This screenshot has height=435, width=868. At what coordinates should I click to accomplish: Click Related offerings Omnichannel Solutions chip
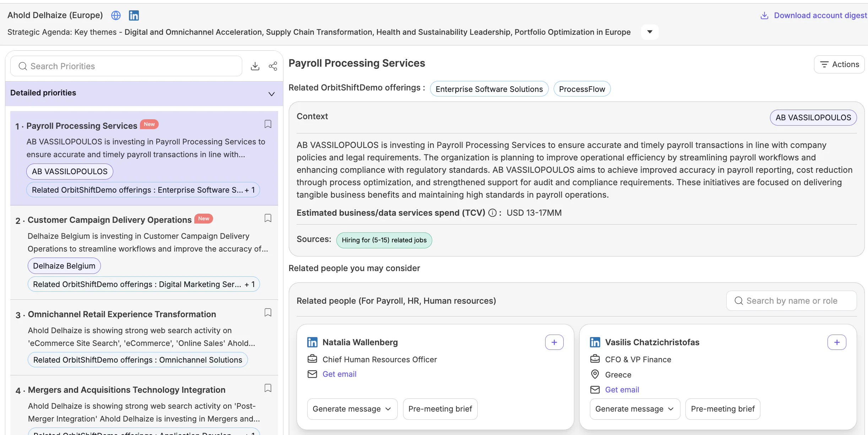137,360
